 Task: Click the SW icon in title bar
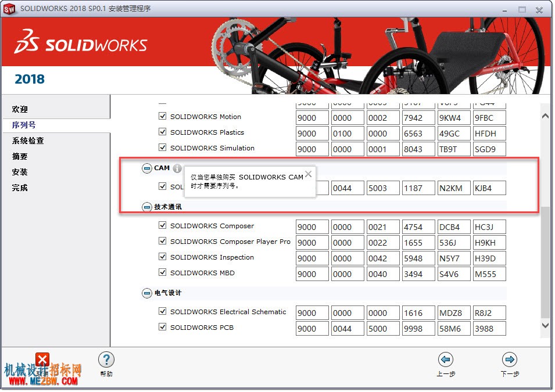pyautogui.click(x=9, y=9)
